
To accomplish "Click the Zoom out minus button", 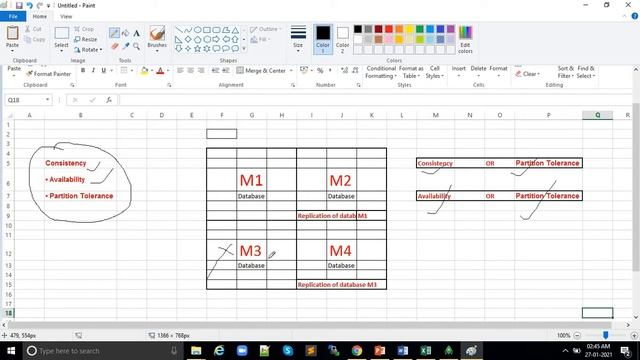I will [577, 336].
